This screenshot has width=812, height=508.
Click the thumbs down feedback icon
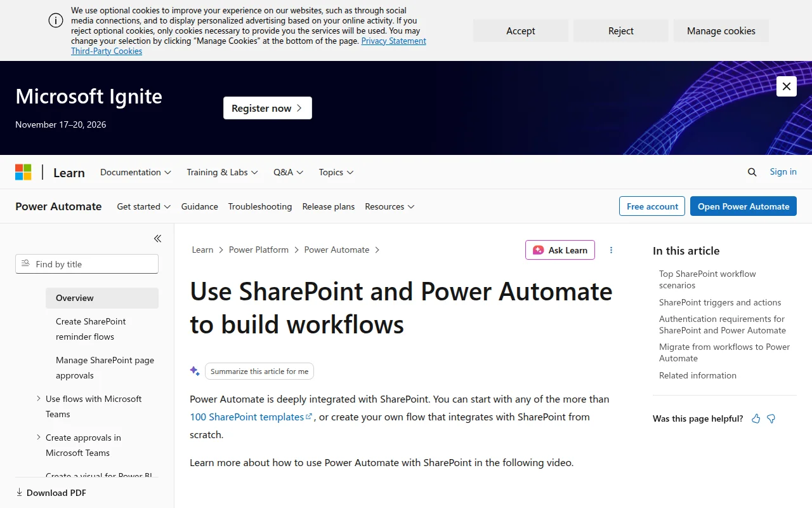click(771, 418)
